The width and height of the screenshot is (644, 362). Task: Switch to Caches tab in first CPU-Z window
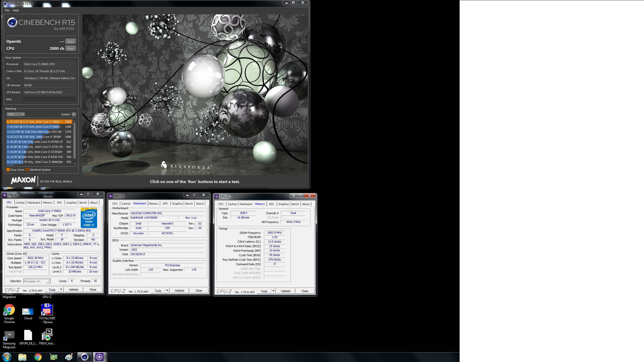pos(20,203)
